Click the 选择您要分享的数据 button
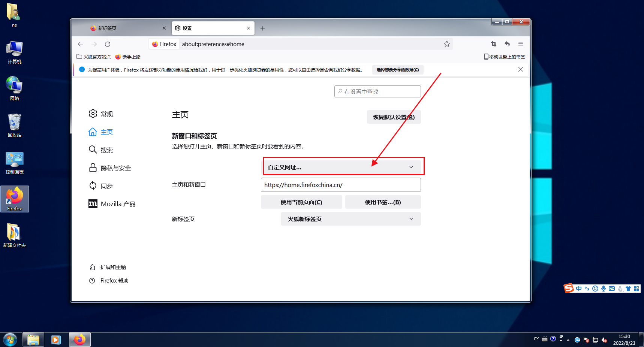 pyautogui.click(x=398, y=70)
